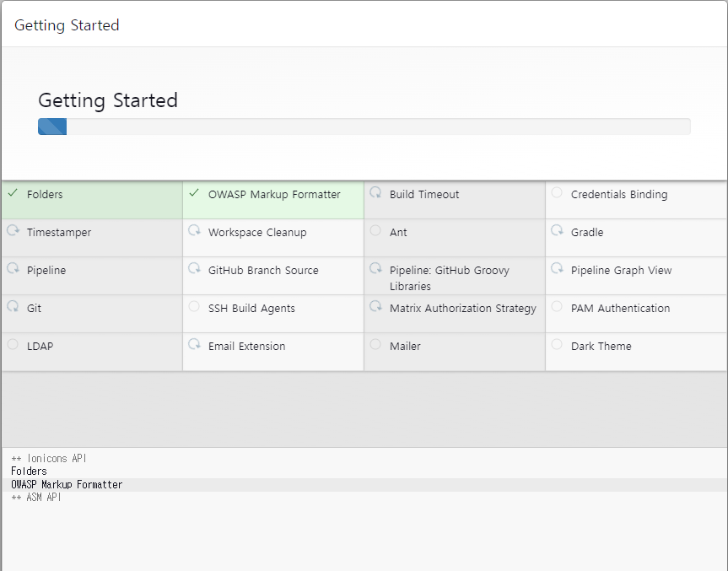The width and height of the screenshot is (728, 571).
Task: Click the spinner icon next to Workspace Cleanup
Action: coord(194,230)
